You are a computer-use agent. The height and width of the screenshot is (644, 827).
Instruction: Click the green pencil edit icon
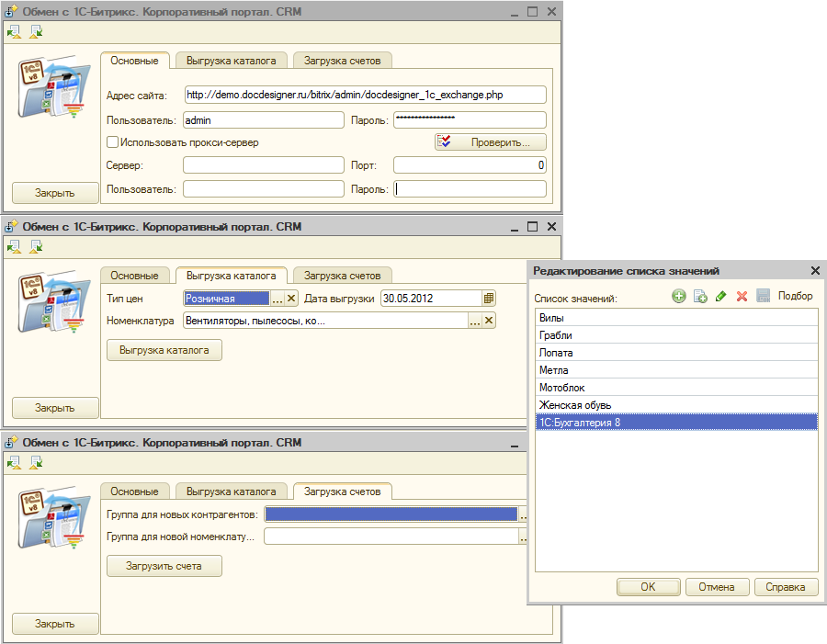click(721, 297)
